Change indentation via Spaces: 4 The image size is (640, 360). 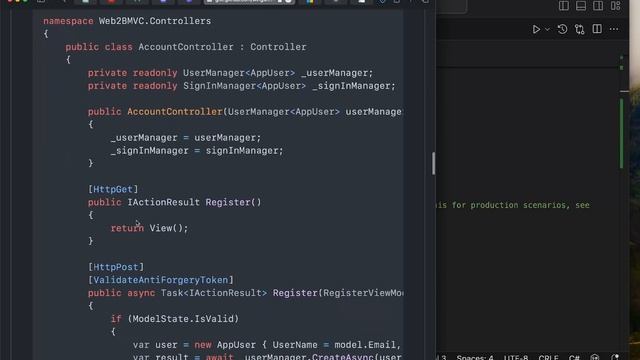[475, 358]
